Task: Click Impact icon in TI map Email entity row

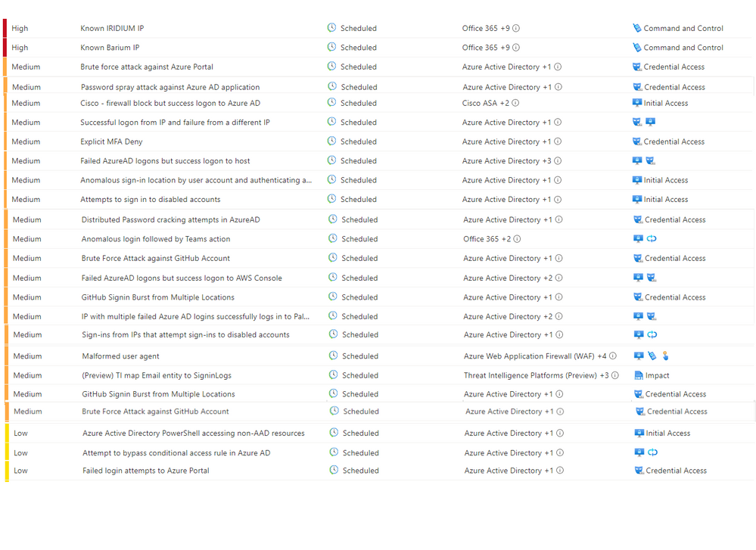Action: point(639,375)
